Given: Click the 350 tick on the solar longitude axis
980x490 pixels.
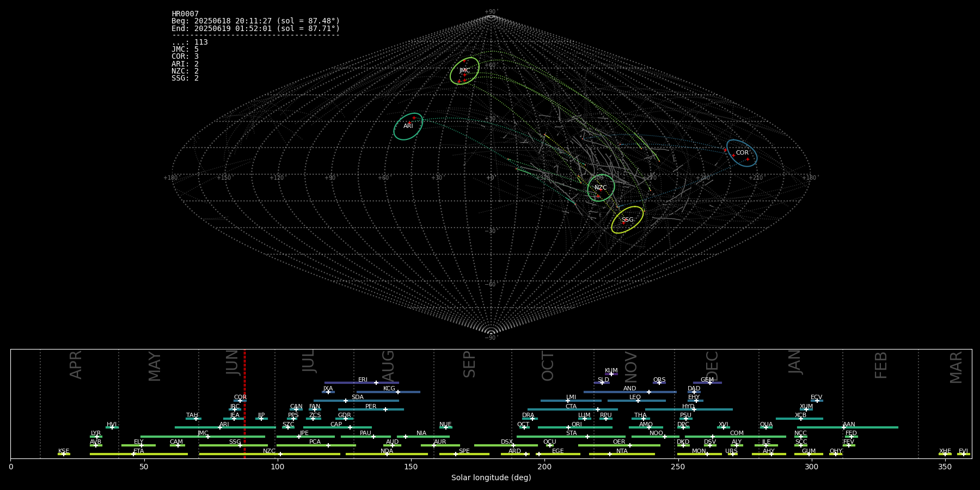Looking at the screenshot, I should coord(945,467).
